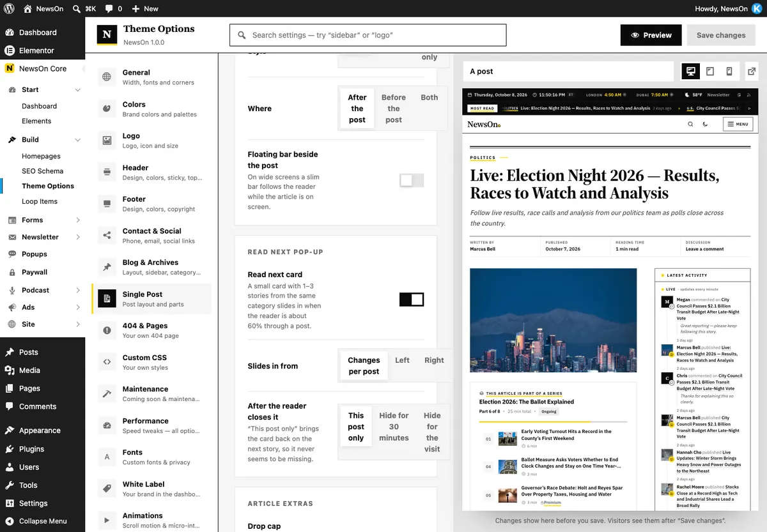Collapse the Start submenu chevron

click(78, 90)
